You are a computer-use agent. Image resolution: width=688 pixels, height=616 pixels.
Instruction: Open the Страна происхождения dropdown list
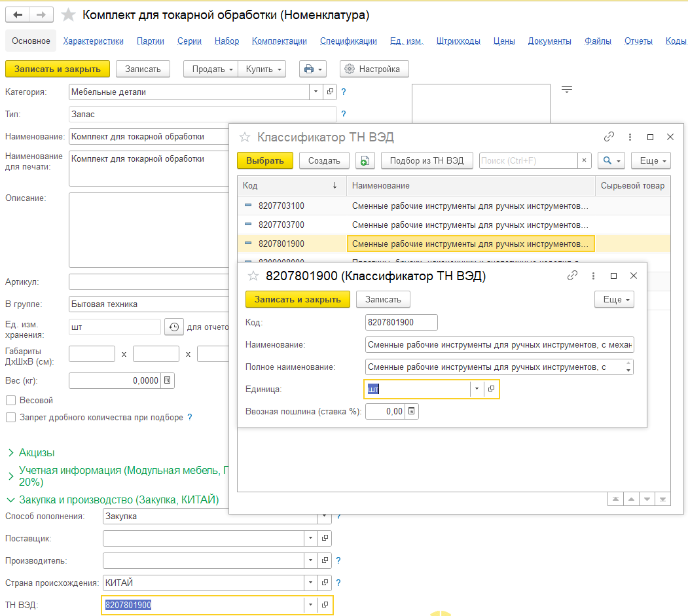[x=310, y=583]
